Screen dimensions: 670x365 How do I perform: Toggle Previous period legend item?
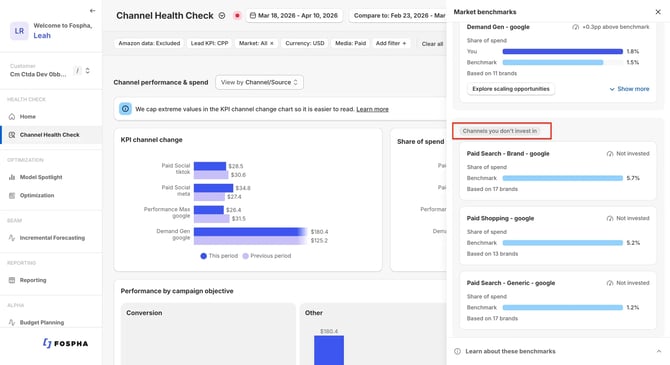(267, 256)
